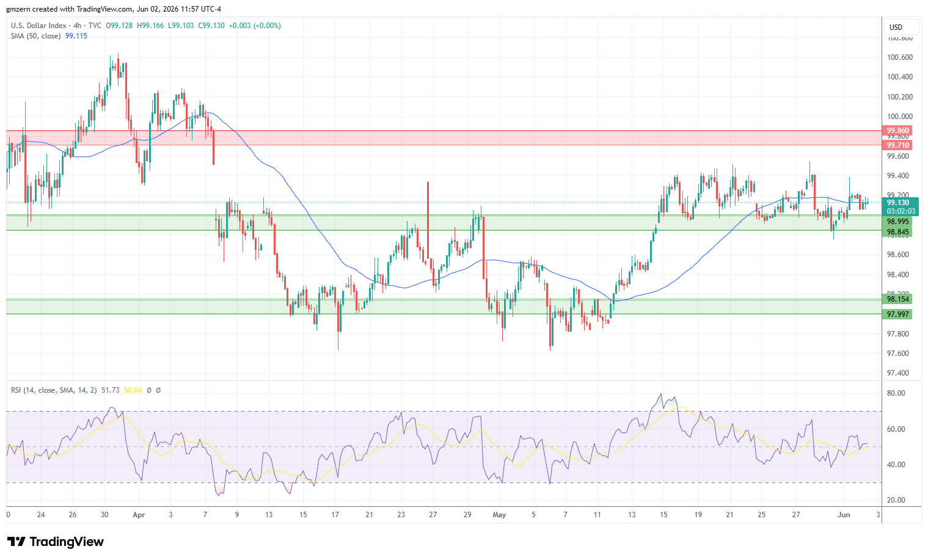Click the purple RSI value 51.73
928x560 pixels.
(x=111, y=390)
